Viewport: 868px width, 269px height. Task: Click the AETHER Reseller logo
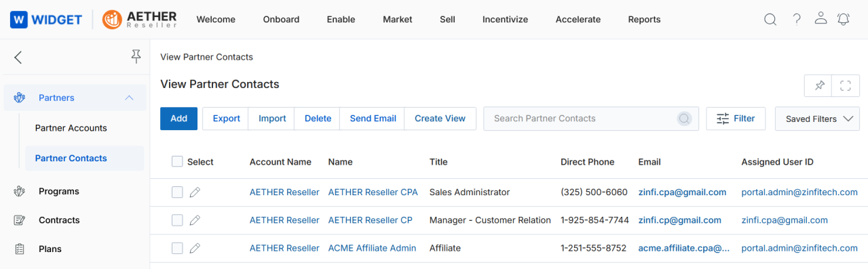(x=139, y=20)
